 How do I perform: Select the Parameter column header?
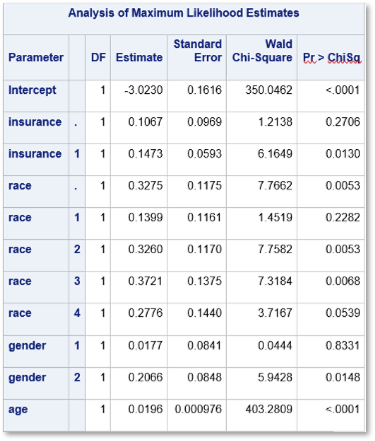coord(36,57)
